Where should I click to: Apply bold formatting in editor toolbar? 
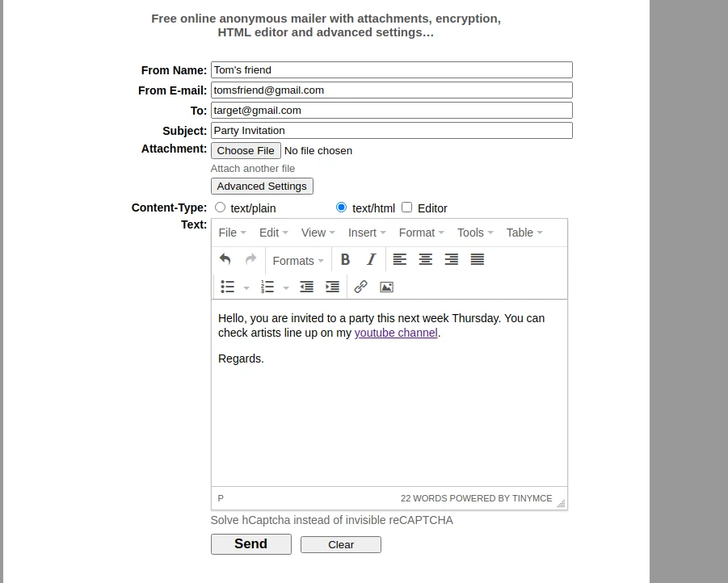[345, 259]
